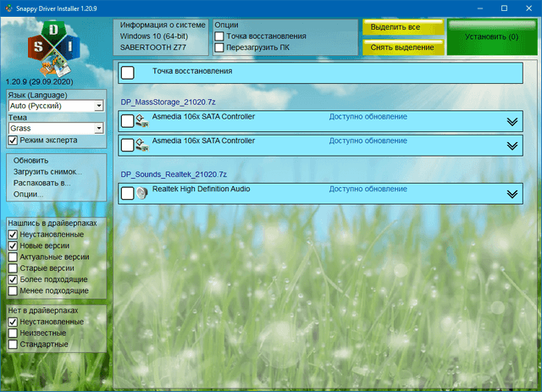Screen dimensions: 542x392
Task: Select the Realtek High Definition Audio driver checkbox
Action: click(x=127, y=194)
